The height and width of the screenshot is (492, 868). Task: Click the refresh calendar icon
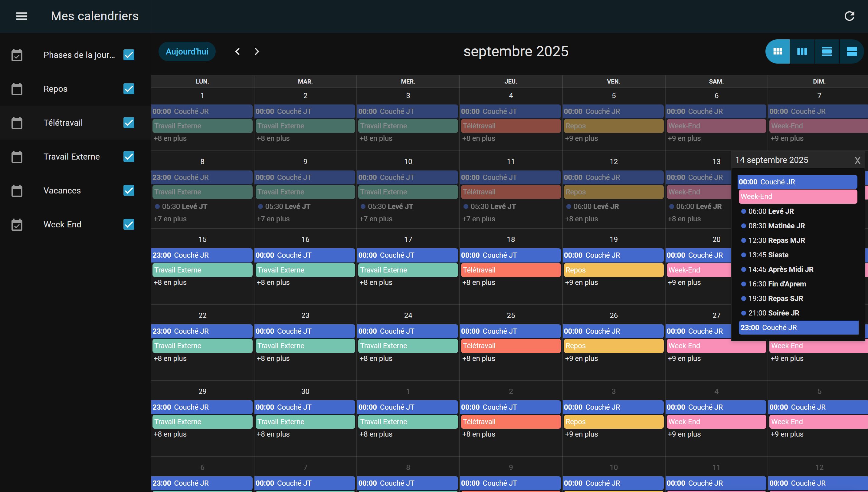[849, 16]
